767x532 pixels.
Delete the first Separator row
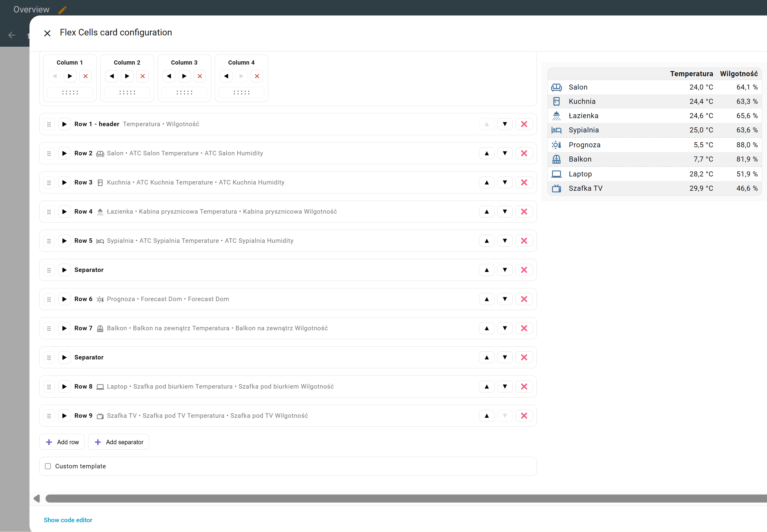pos(523,270)
